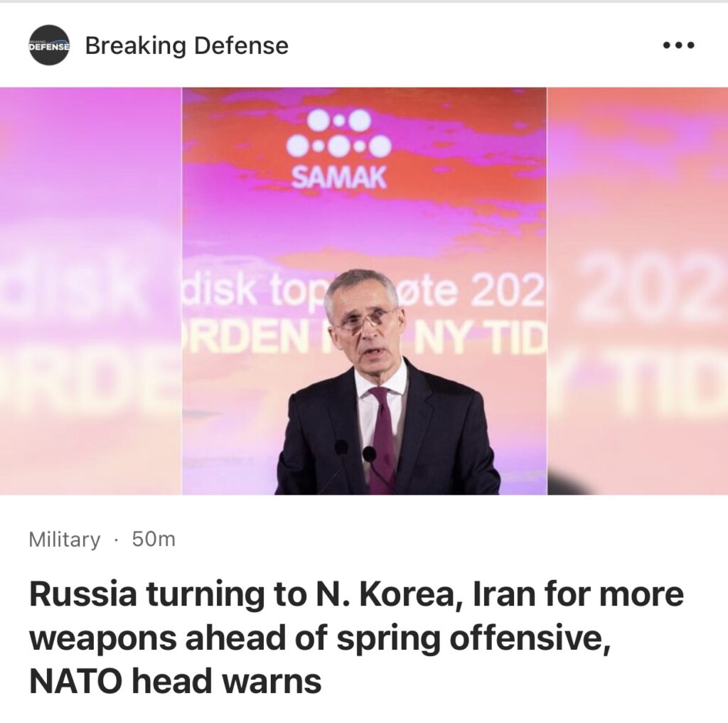728x723 pixels.
Task: Tap the blurred right panel showing 202
Action: (x=638, y=291)
